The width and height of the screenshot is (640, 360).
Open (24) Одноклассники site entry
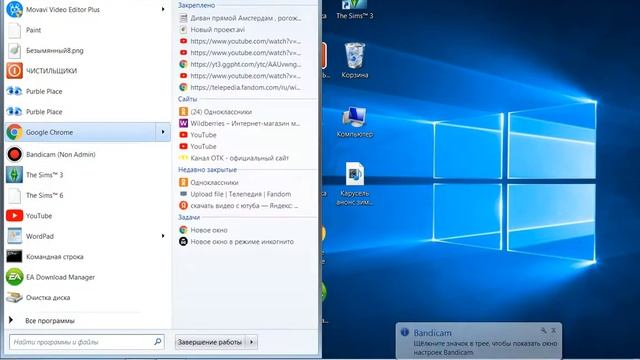[216, 111]
